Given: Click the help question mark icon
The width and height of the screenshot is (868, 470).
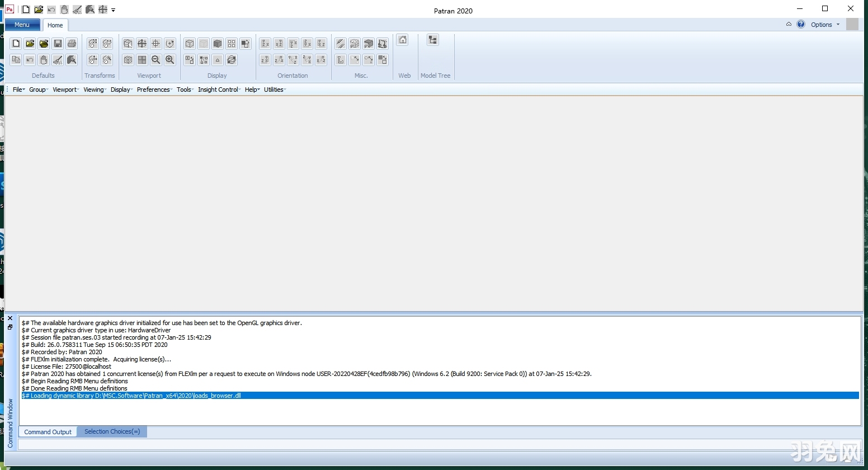Looking at the screenshot, I should point(801,25).
